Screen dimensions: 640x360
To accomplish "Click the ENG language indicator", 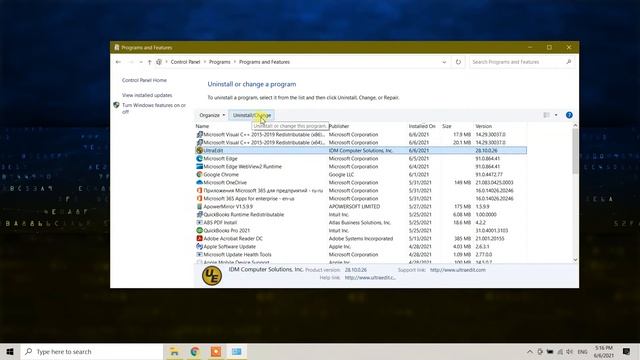I will 582,351.
